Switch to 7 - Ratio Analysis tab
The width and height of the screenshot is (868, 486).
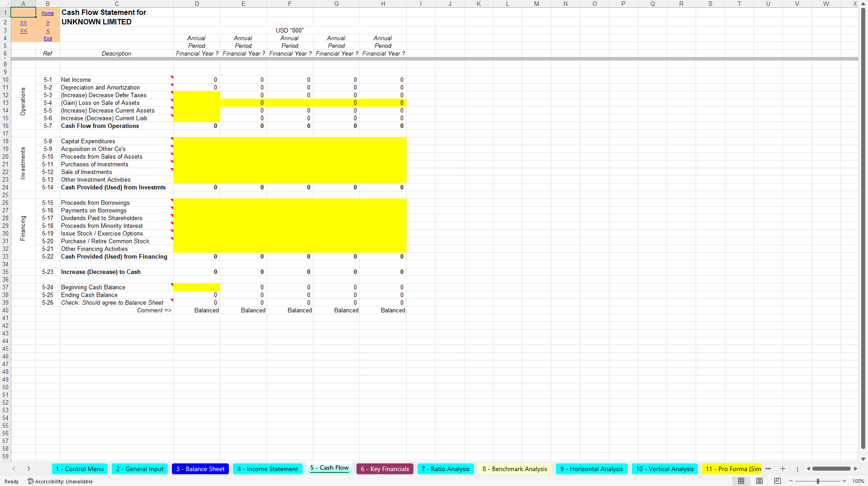(446, 469)
